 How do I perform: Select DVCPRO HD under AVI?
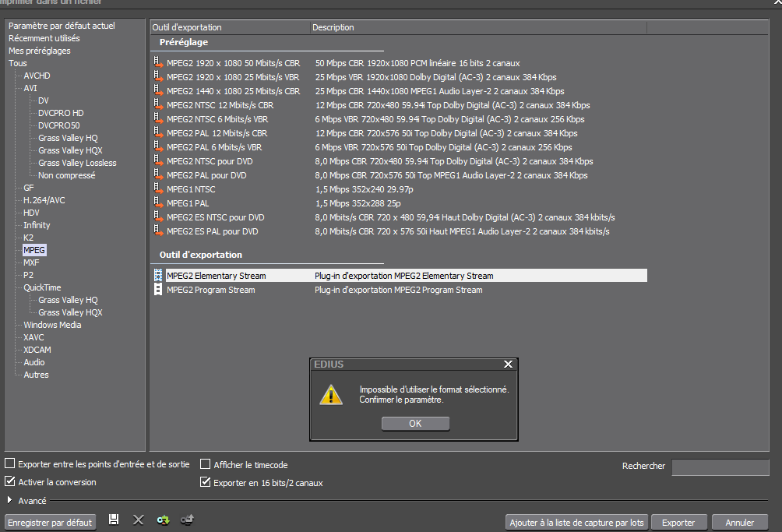[61, 113]
